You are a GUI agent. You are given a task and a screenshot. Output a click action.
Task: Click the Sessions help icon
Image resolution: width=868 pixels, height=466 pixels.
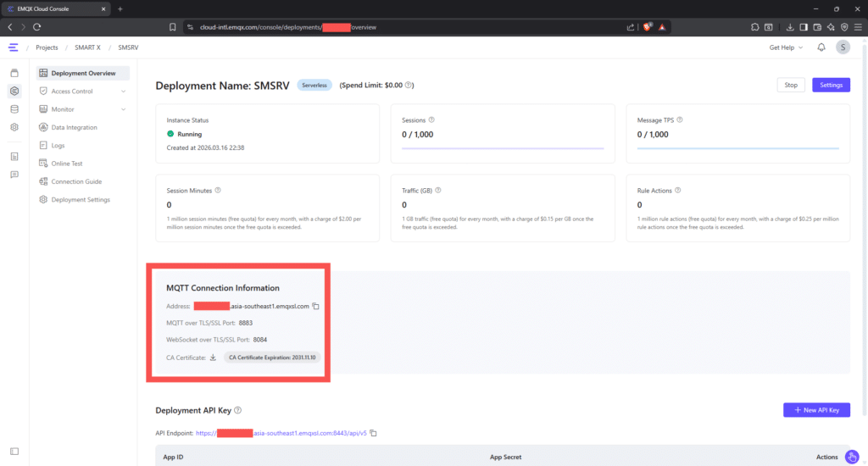coord(431,120)
